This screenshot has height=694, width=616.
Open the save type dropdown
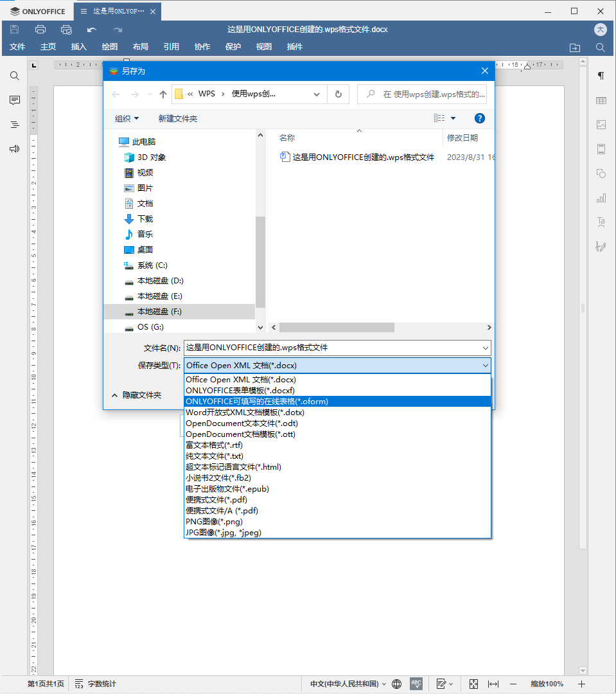pos(486,365)
